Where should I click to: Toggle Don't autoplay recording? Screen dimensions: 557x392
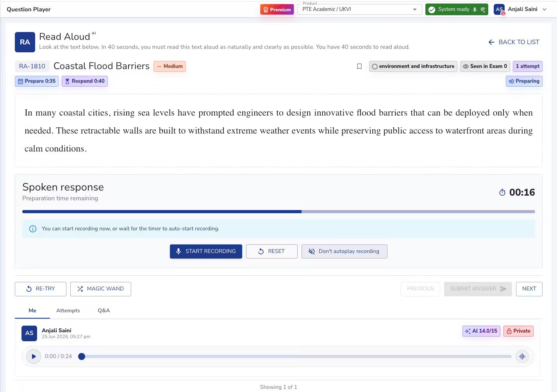[344, 251]
